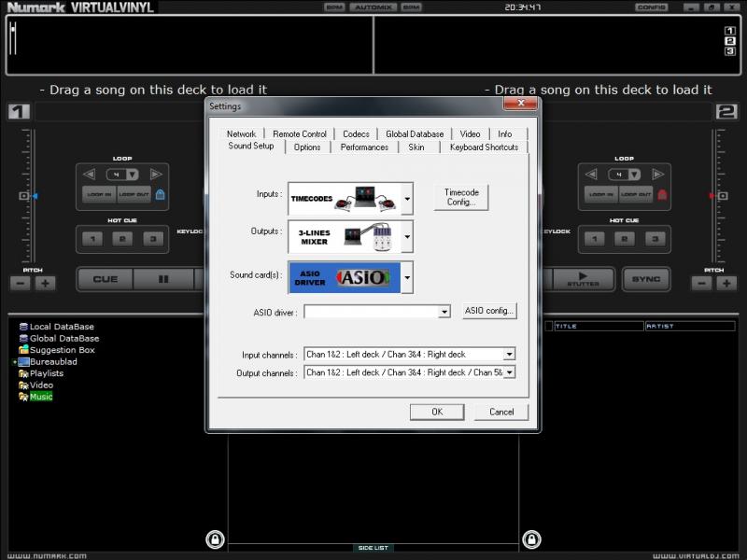Switch to the Global Database tab
Image resolution: width=747 pixels, height=560 pixels.
415,133
